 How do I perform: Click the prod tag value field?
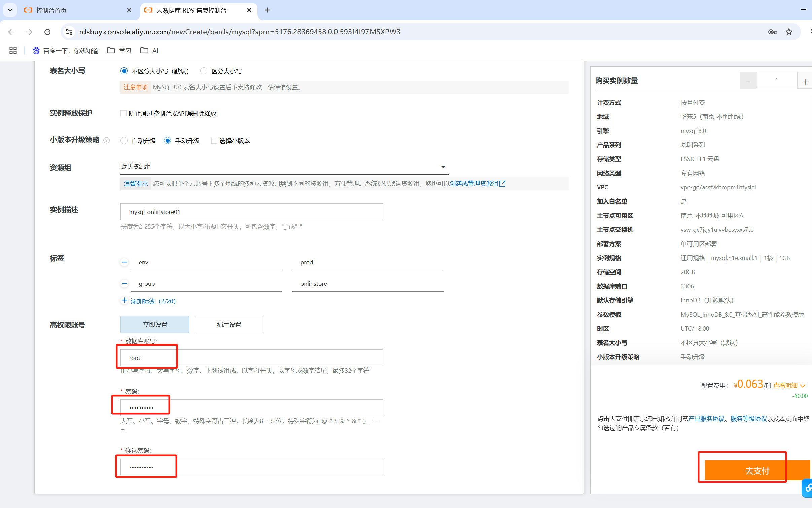pyautogui.click(x=367, y=262)
